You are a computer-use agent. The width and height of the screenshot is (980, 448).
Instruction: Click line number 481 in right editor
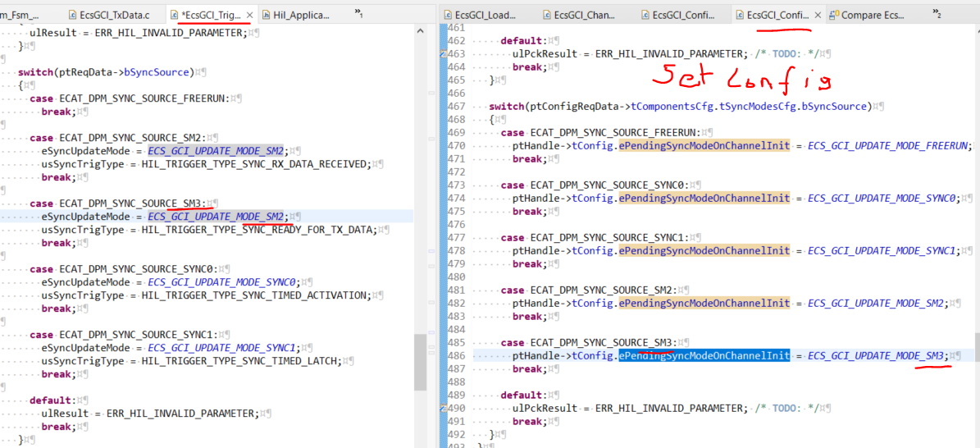[457, 290]
